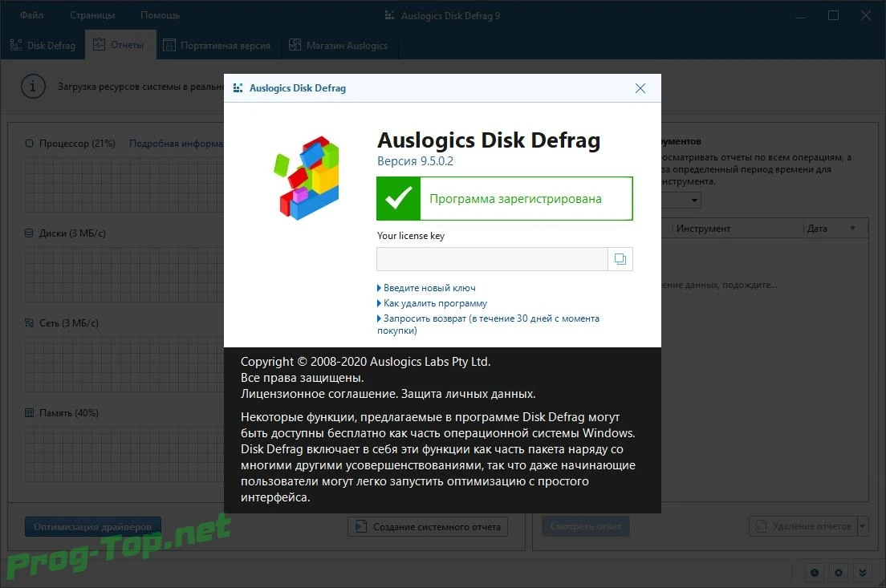Click the Copyright 2008-2020 Auslogics Labs text

click(x=366, y=362)
